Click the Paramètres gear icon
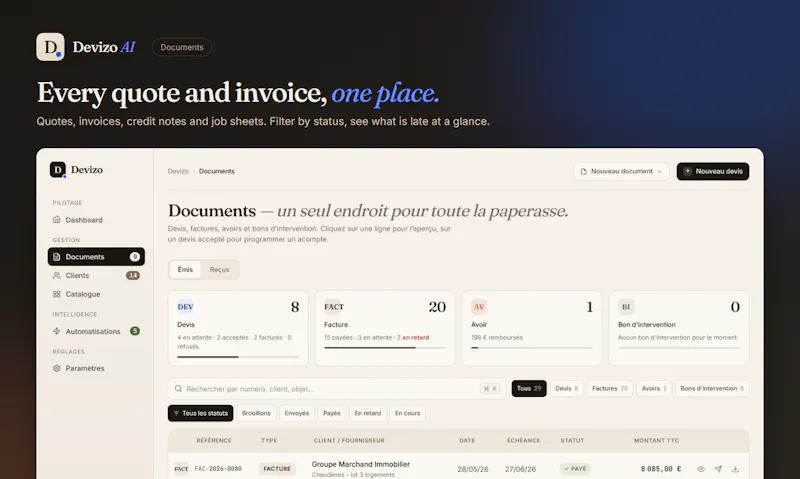Image resolution: width=800 pixels, height=479 pixels. [x=57, y=368]
